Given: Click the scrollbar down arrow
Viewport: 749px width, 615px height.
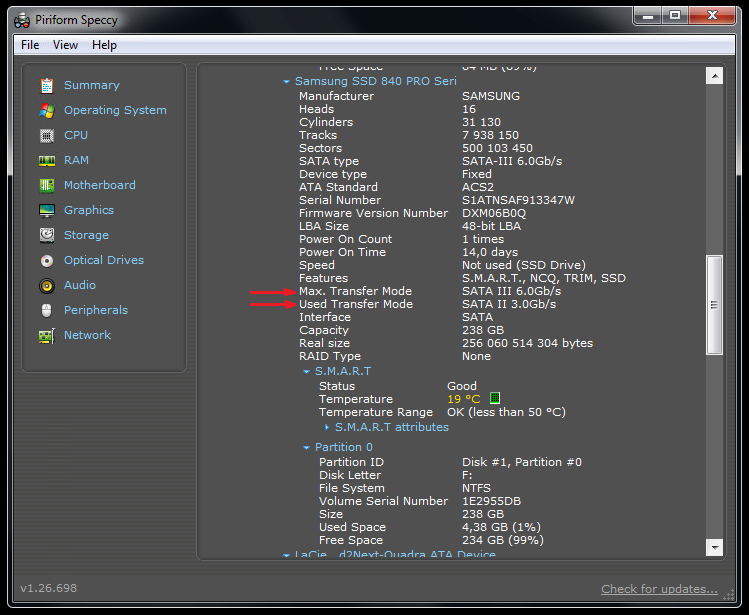Looking at the screenshot, I should click(714, 548).
